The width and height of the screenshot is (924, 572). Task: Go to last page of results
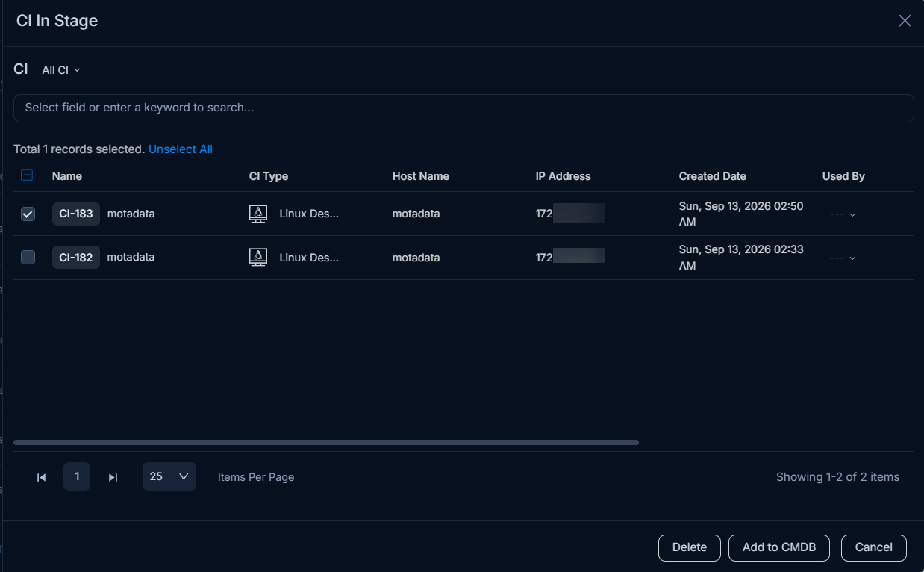coord(113,477)
